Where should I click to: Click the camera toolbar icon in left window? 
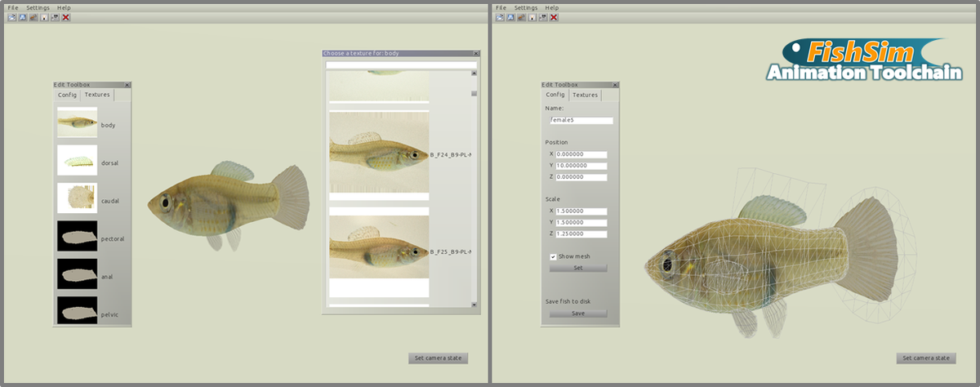pos(54,17)
